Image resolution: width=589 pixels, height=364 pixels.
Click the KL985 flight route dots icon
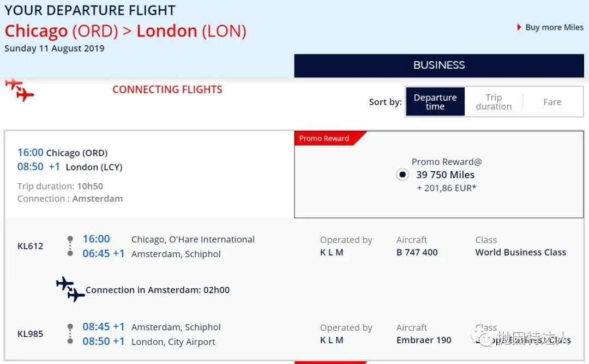(70, 333)
